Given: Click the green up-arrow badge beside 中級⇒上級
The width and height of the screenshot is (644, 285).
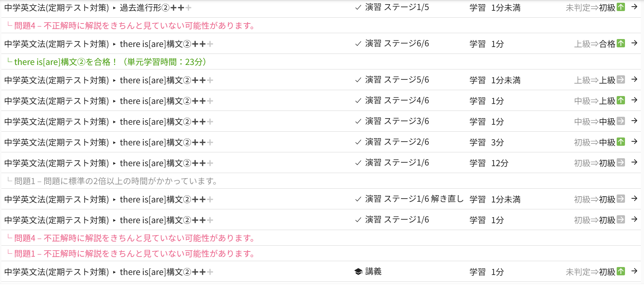Looking at the screenshot, I should coord(621,101).
